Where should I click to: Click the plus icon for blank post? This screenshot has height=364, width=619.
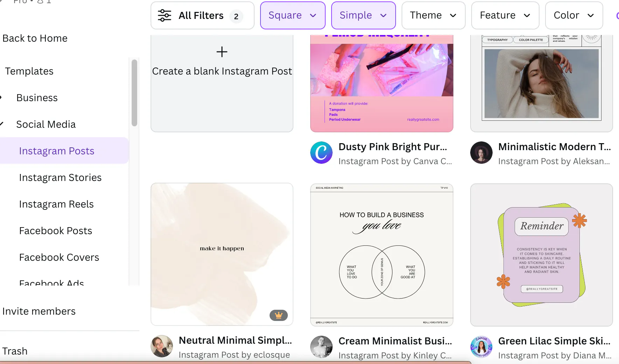tap(222, 52)
